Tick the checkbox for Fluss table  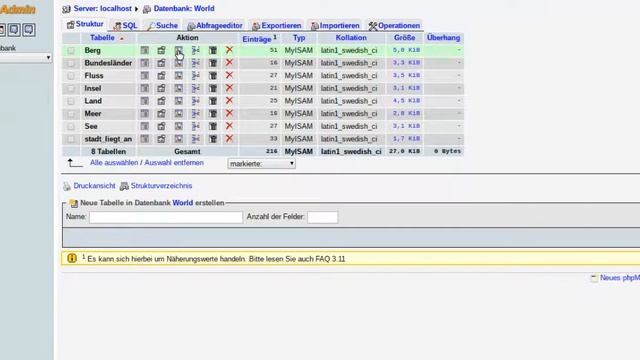(x=71, y=76)
